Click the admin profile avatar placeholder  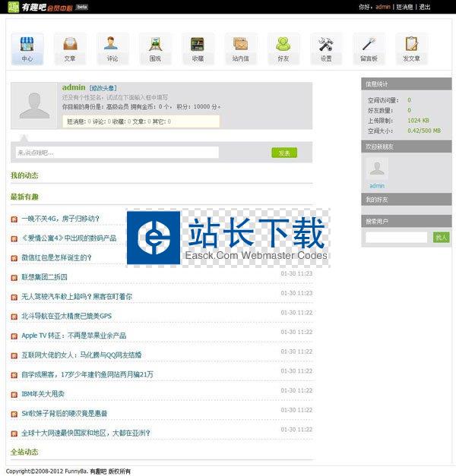point(34,106)
